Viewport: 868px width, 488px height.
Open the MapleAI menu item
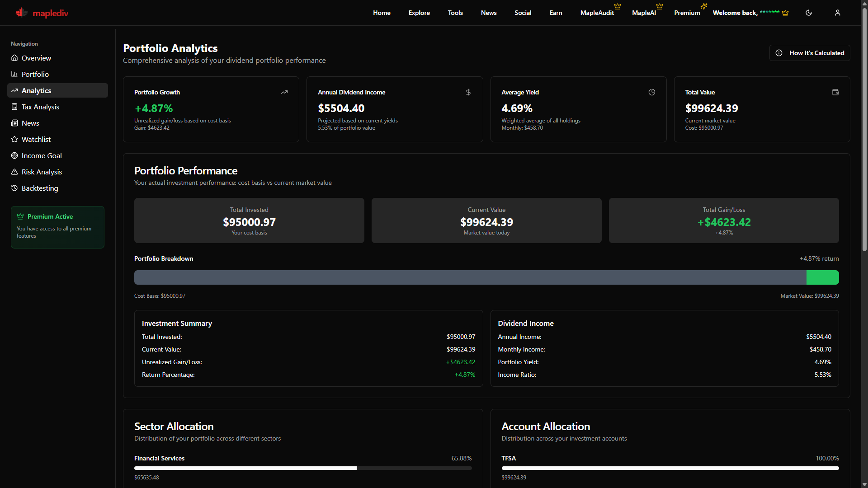tap(643, 13)
